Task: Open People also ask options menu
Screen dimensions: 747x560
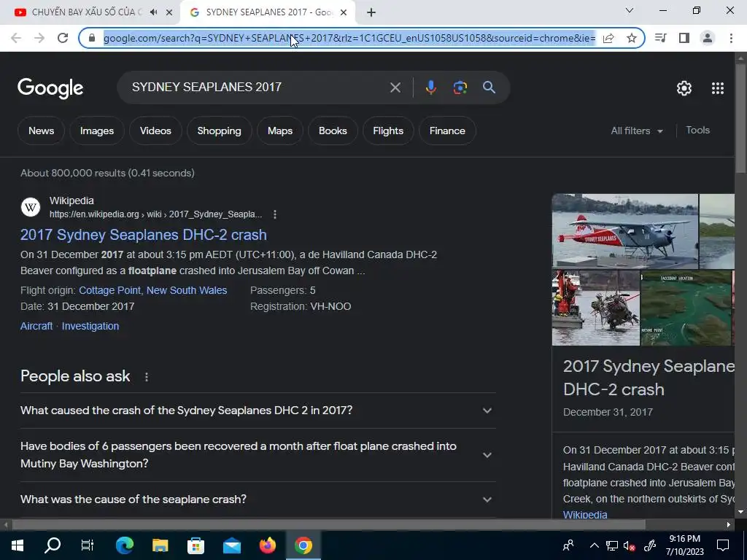Action: (x=146, y=377)
